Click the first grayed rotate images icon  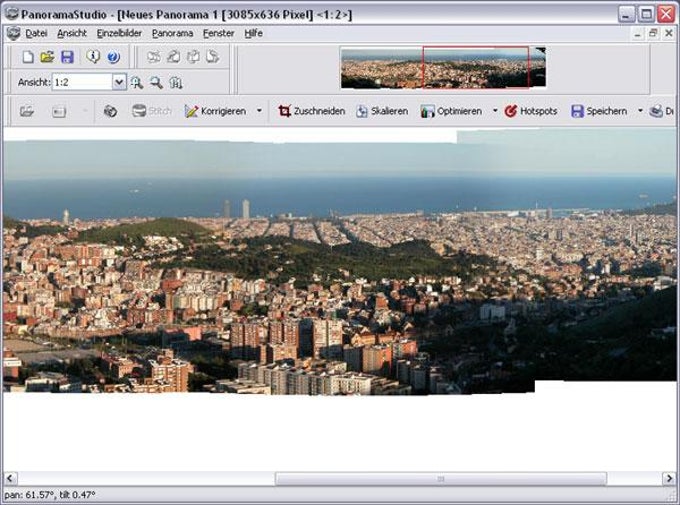[x=154, y=57]
